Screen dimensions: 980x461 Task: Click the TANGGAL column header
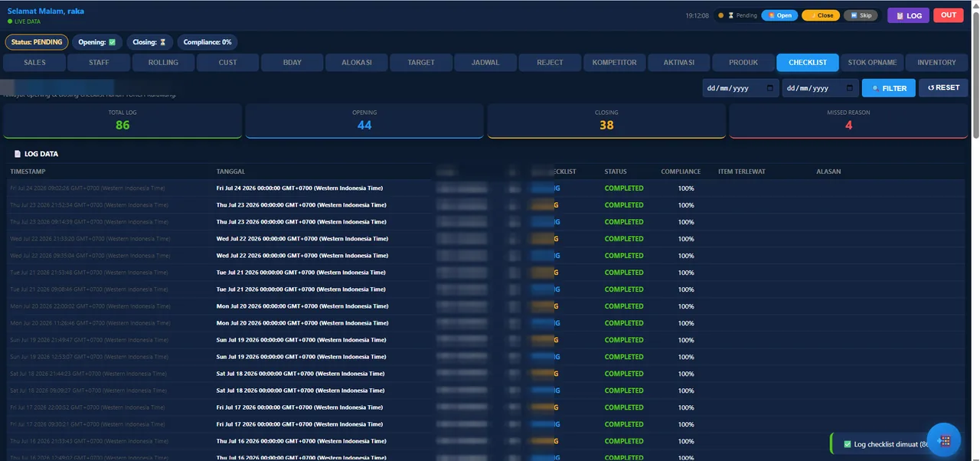click(230, 172)
